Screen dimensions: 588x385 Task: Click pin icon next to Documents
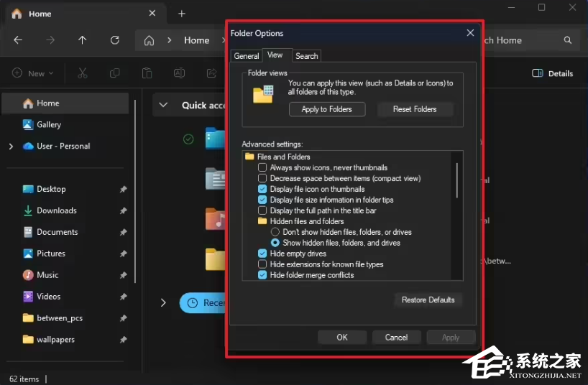point(124,233)
